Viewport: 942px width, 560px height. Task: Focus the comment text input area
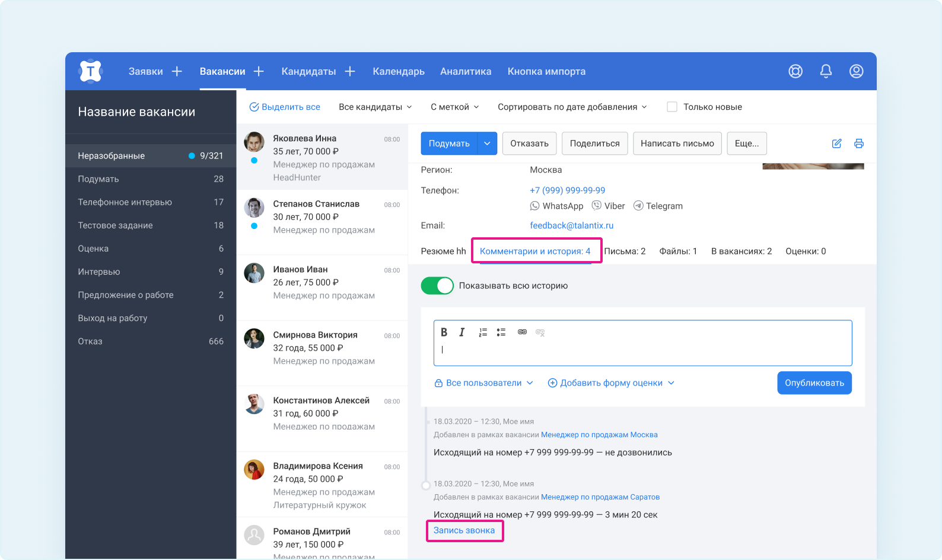click(643, 350)
